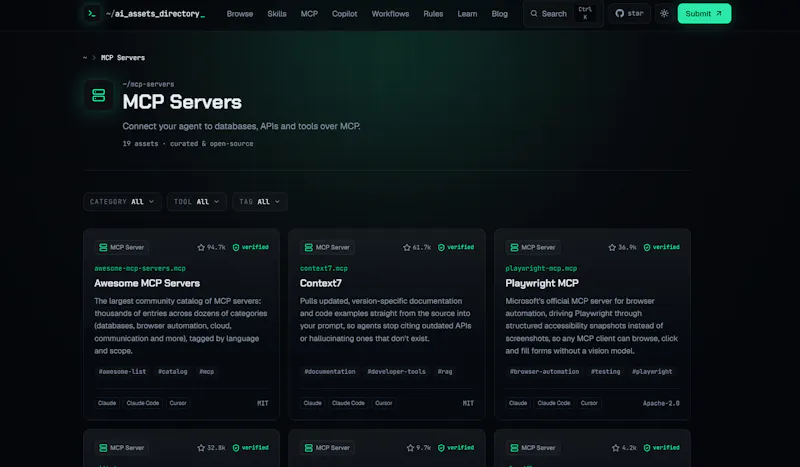Click Apache-2.0 license on Playwright card
The image size is (800, 467).
click(x=661, y=403)
